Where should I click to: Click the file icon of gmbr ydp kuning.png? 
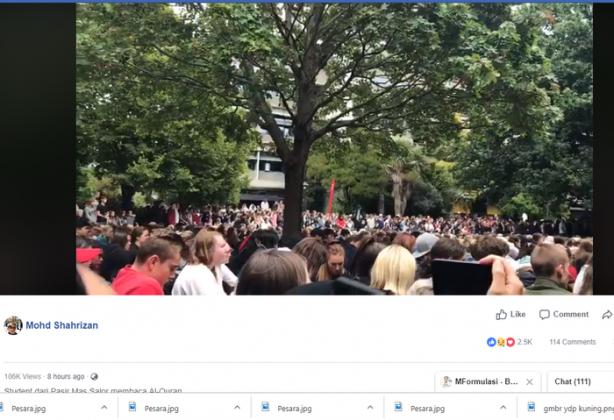click(531, 407)
